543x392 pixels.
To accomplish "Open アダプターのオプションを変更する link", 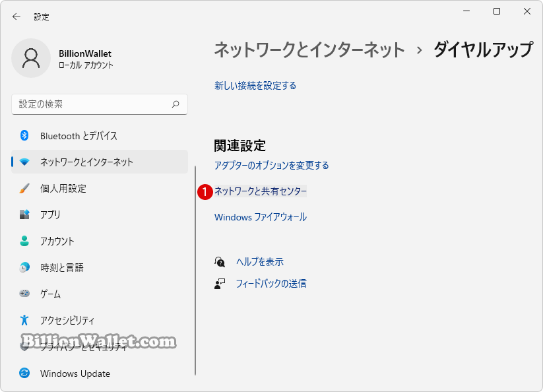I will [x=272, y=165].
